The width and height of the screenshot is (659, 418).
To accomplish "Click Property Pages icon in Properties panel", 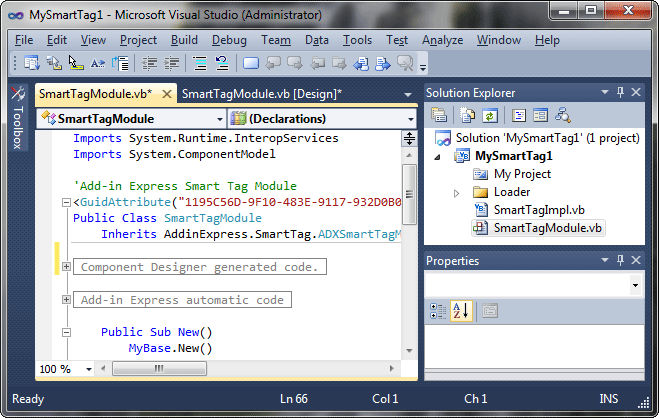I will click(490, 311).
